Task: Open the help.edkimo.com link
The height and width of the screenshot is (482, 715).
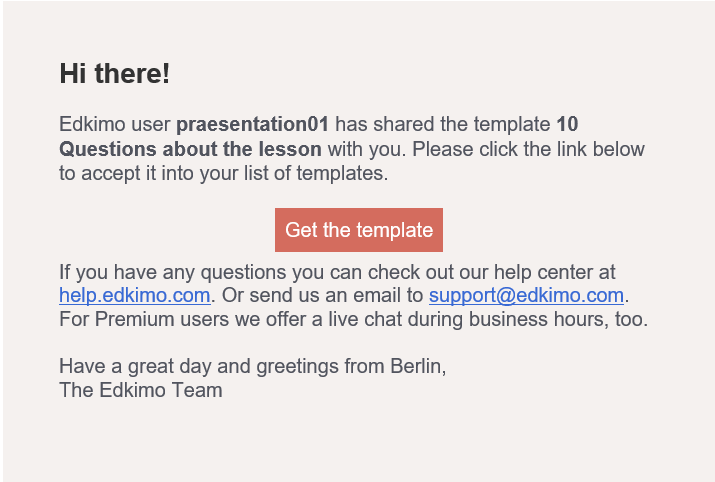Action: click(x=135, y=295)
